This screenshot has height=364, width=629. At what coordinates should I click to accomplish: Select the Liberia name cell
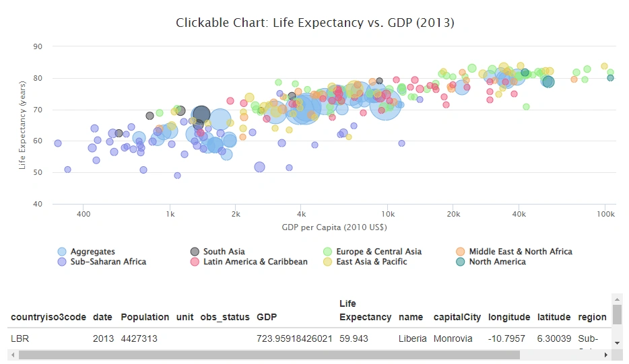[412, 338]
